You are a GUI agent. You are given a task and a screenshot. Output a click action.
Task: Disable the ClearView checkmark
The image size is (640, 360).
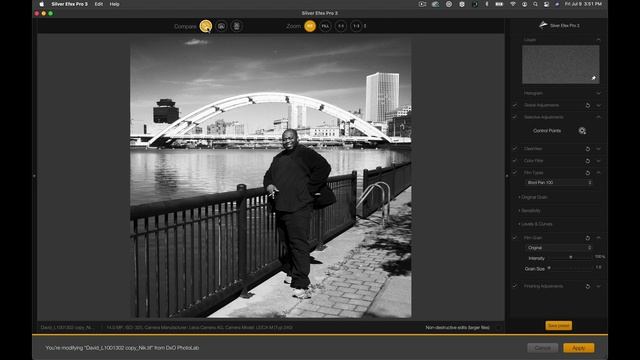tap(515, 149)
